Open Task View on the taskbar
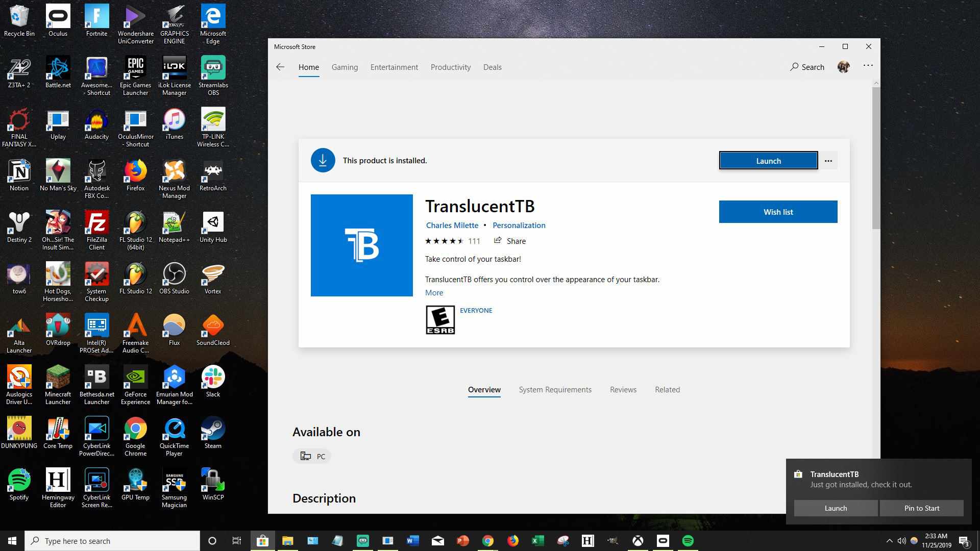980x551 pixels. point(237,541)
